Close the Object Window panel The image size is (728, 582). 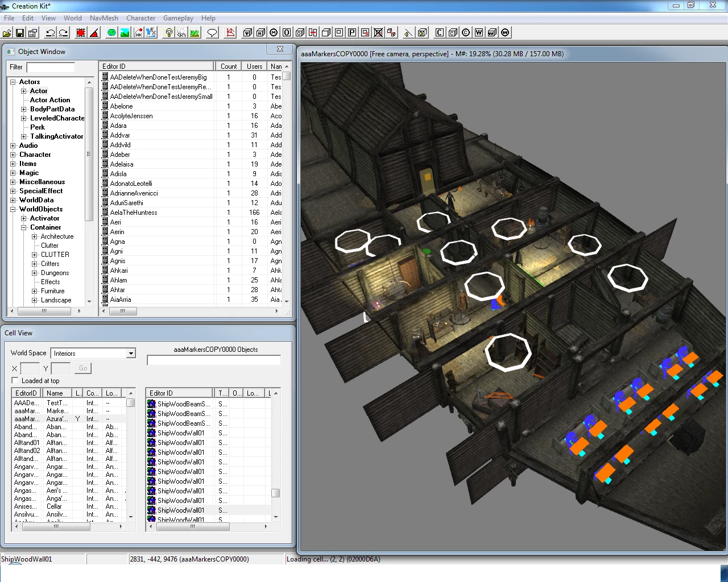pos(280,49)
